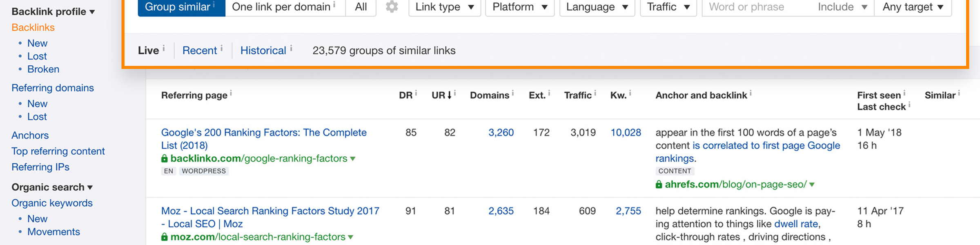Screen dimensions: 980x245
Task: Click the green padlock before moz.com URL
Action: point(165,237)
